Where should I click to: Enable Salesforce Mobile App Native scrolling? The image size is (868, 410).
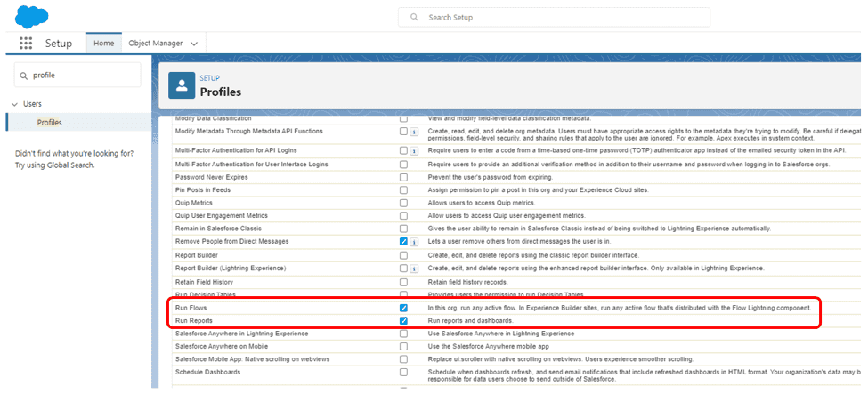[403, 359]
